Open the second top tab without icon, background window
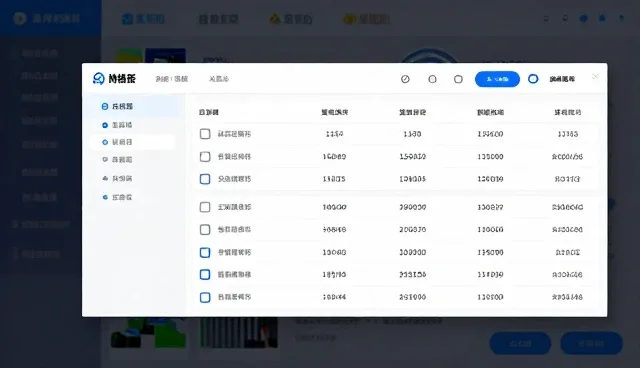Image resolution: width=640 pixels, height=368 pixels. (218, 19)
